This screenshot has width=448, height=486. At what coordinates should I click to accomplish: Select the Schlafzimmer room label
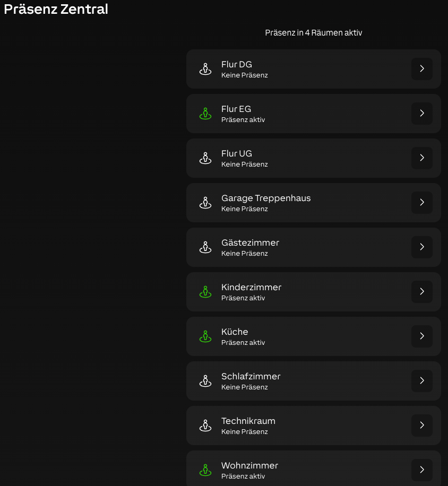click(x=251, y=377)
